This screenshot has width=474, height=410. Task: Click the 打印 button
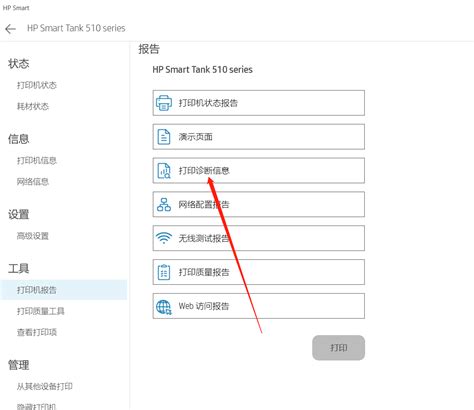click(x=338, y=348)
